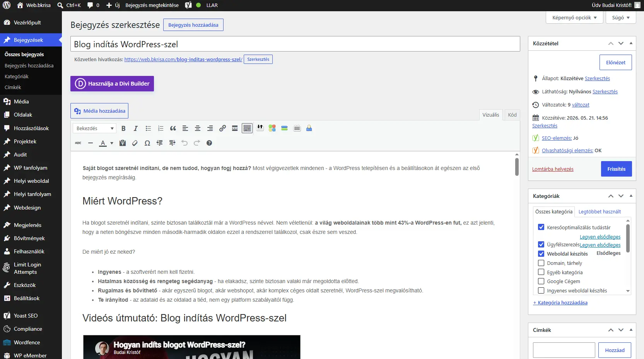Toggle the second toolbar row button
The width and height of the screenshot is (644, 359).
[247, 128]
